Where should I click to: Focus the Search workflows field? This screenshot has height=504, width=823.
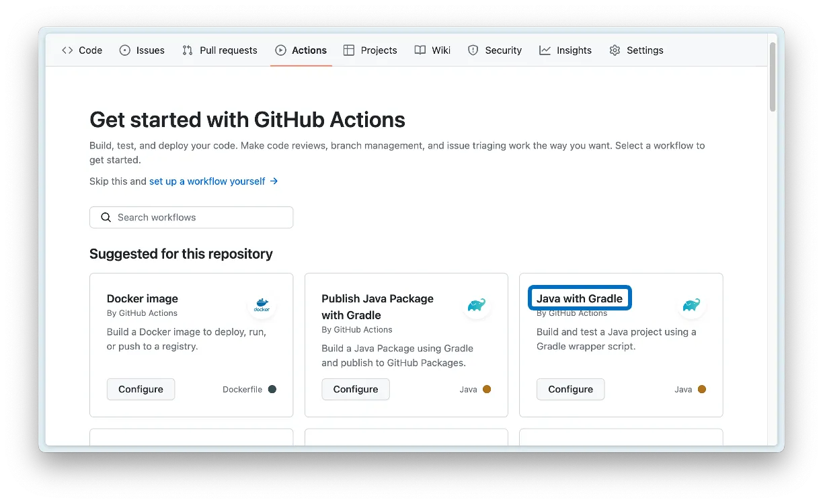click(192, 218)
